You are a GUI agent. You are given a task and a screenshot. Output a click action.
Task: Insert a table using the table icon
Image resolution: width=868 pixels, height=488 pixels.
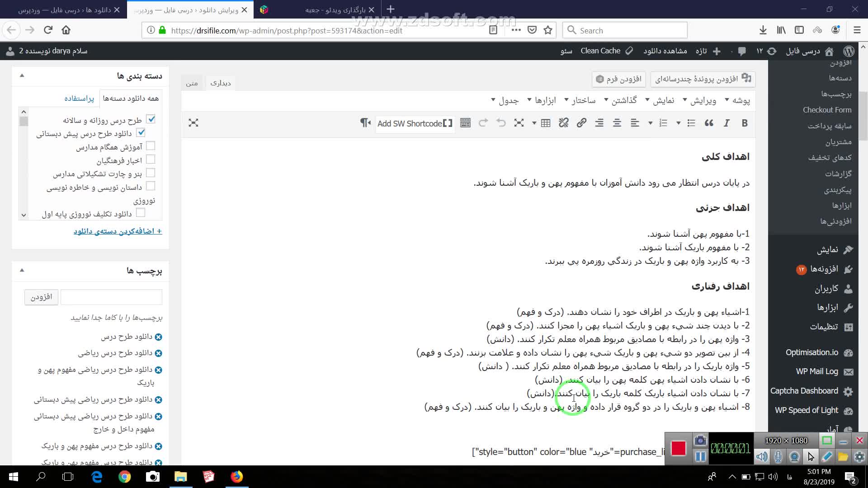point(546,123)
